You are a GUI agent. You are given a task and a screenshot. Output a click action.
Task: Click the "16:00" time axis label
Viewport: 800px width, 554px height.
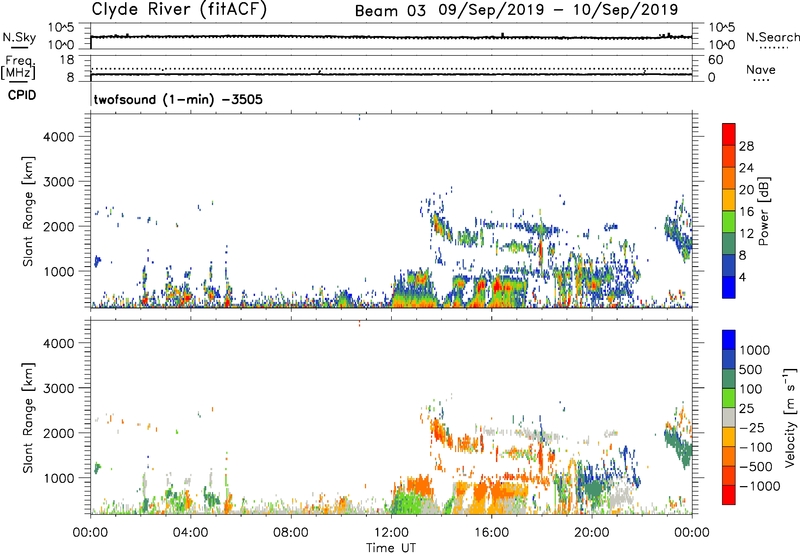[x=491, y=533]
